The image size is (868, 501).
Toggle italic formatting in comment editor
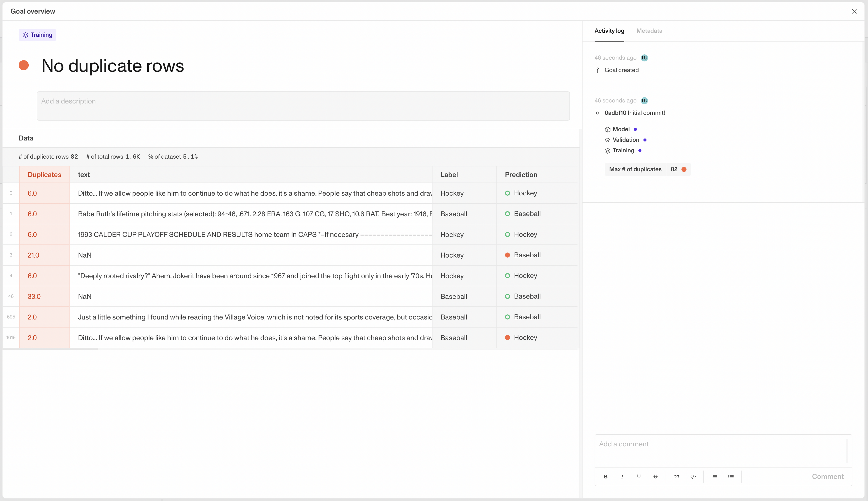pos(622,477)
